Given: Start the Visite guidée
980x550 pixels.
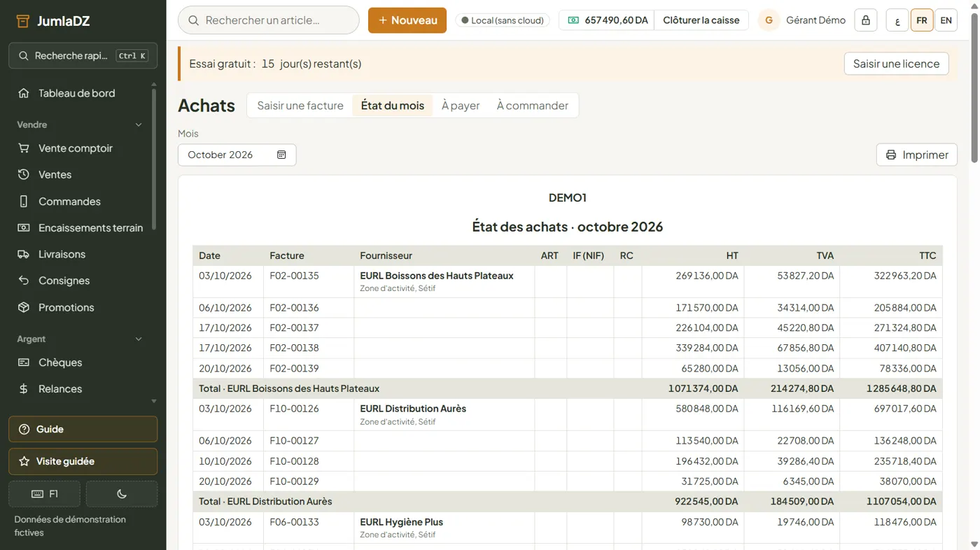Looking at the screenshot, I should [83, 462].
